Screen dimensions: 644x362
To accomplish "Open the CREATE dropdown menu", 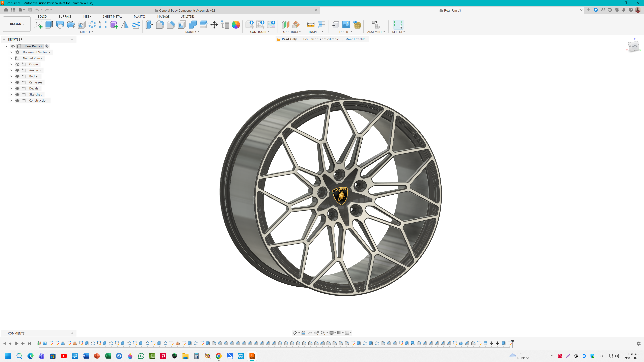I will 87,32.
